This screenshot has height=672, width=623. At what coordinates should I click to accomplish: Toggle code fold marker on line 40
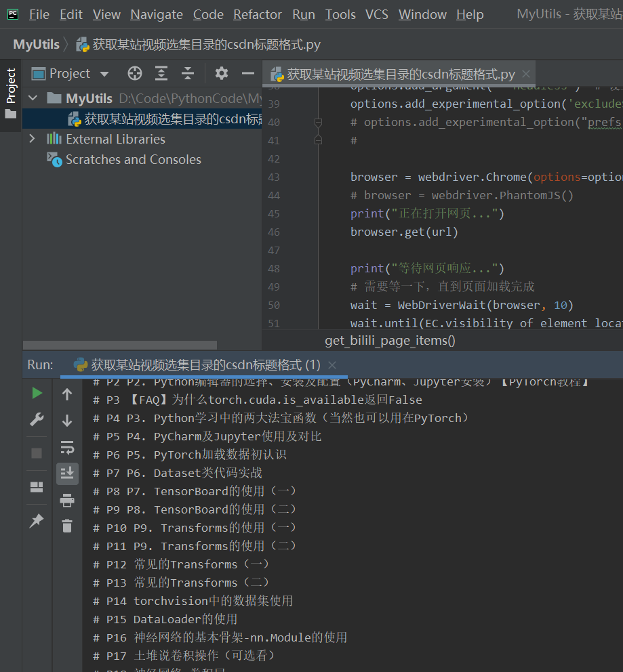318,123
